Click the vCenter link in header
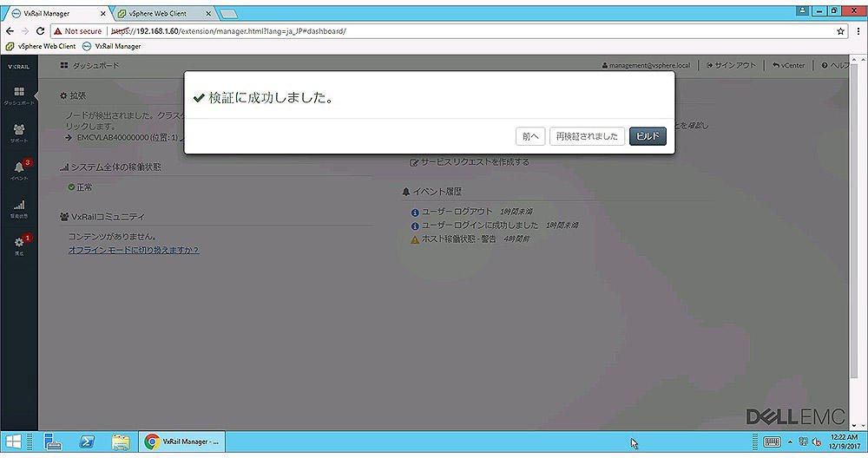This screenshot has height=458, width=868. [789, 65]
